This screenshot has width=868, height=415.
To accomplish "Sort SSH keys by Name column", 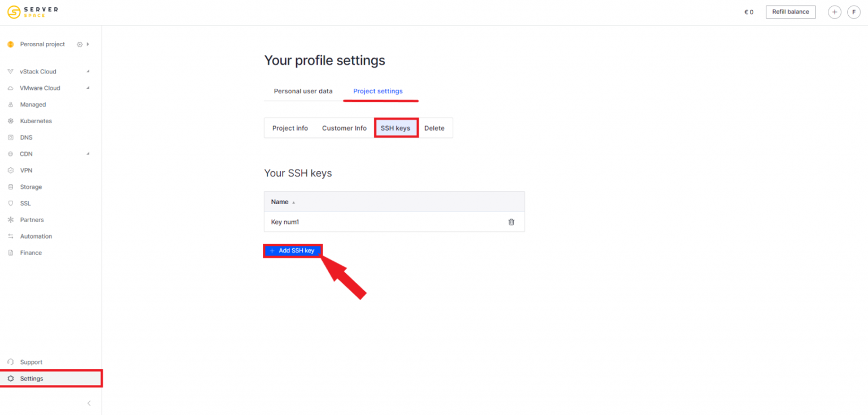I will [x=280, y=202].
